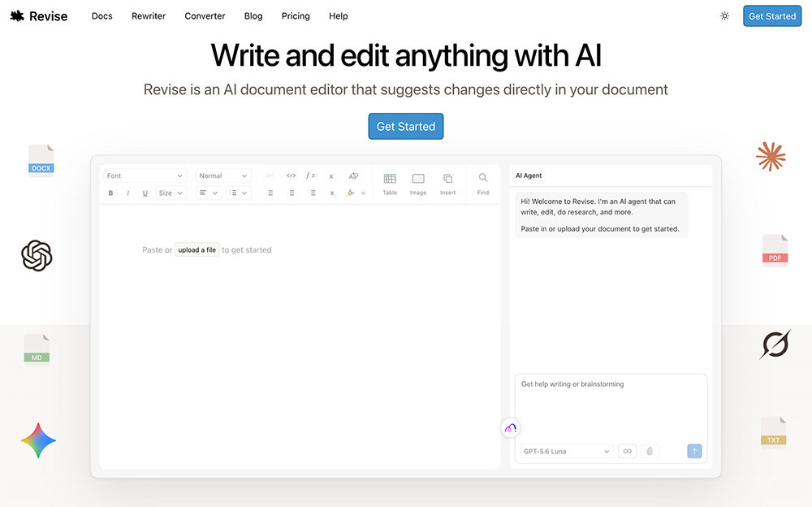Expand the Normal paragraph style dropdown

click(224, 175)
